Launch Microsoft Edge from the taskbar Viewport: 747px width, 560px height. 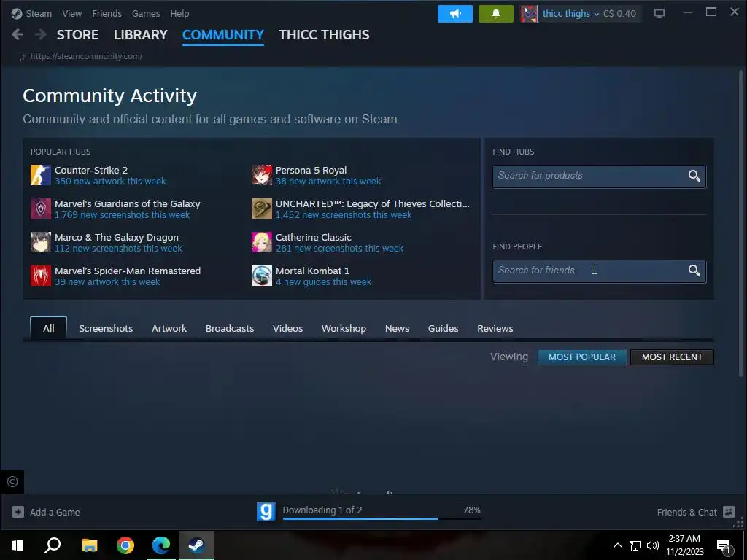[161, 545]
